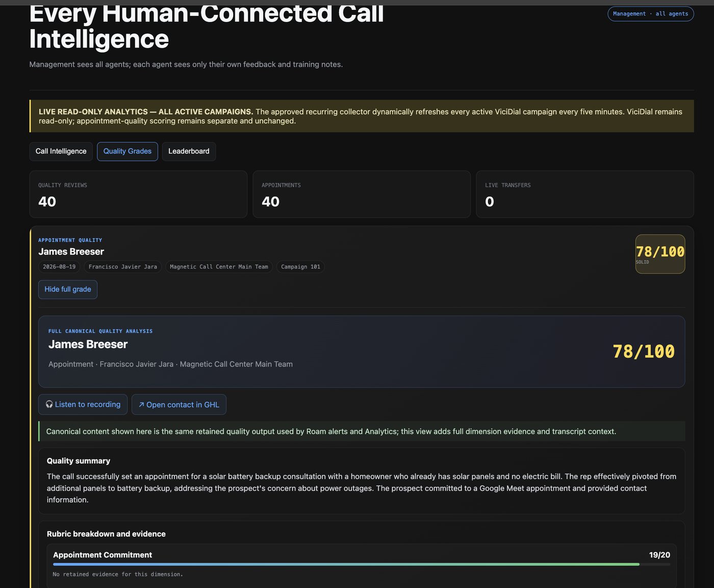Screen dimensions: 714x588
Task: Open the Call Intelligence tab
Action: tap(61, 151)
